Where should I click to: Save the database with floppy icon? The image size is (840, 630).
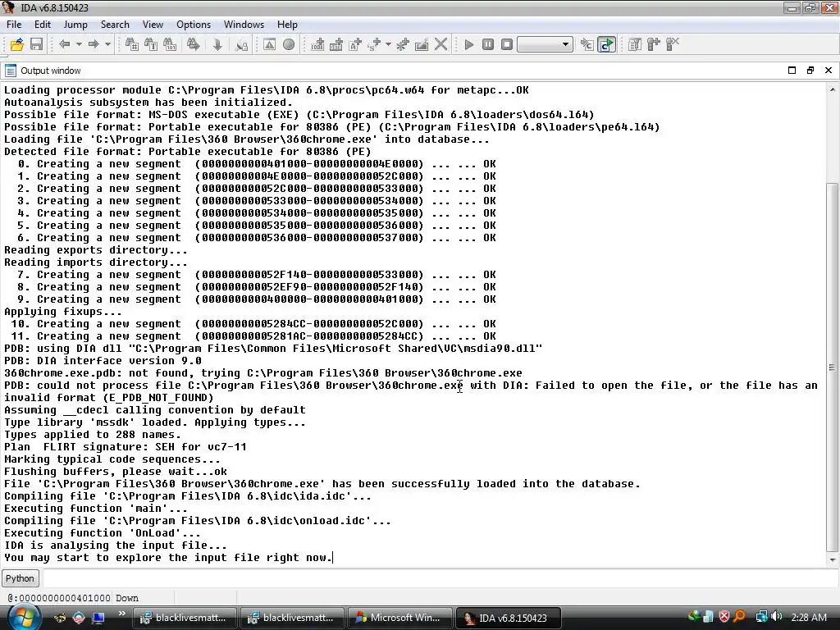(36, 44)
